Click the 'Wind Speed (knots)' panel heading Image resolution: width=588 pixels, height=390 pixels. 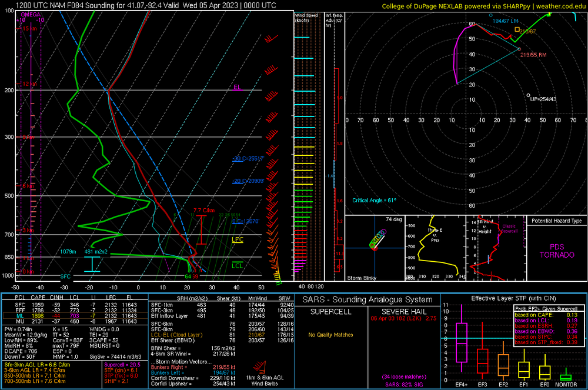pos(306,18)
